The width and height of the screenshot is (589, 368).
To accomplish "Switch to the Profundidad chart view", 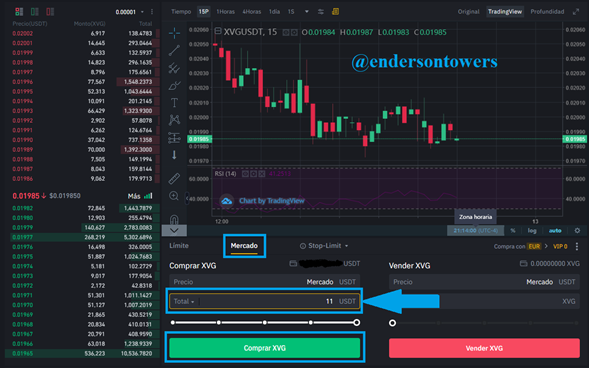I will coord(547,12).
